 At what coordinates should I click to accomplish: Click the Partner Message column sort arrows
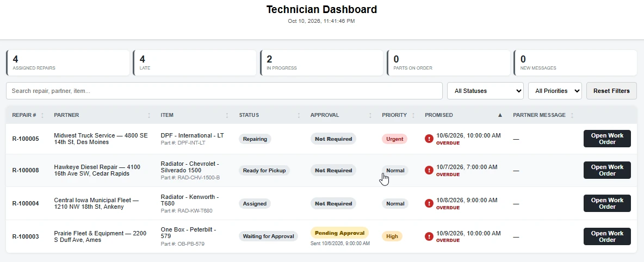(572, 115)
